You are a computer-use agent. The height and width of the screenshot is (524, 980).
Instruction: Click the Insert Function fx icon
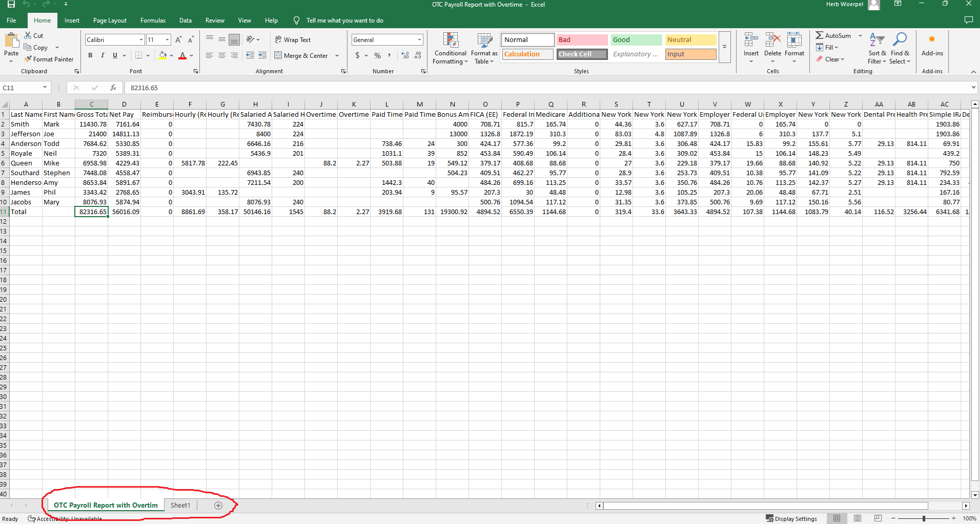113,88
